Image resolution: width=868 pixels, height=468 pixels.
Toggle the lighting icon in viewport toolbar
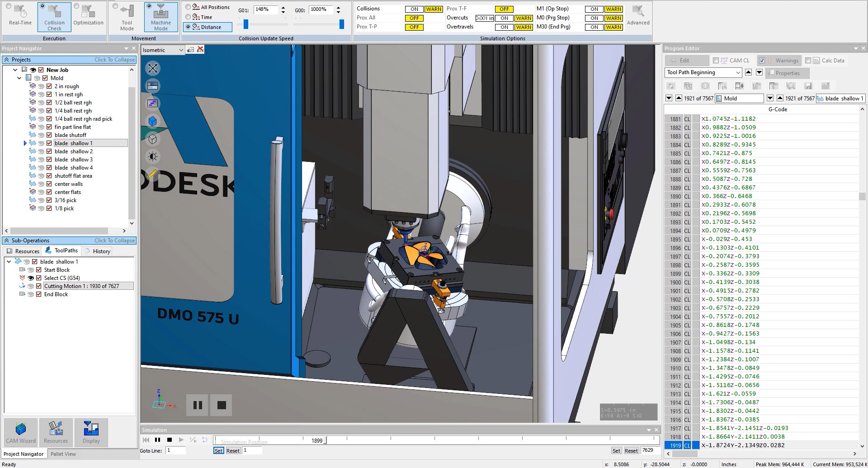tap(153, 156)
